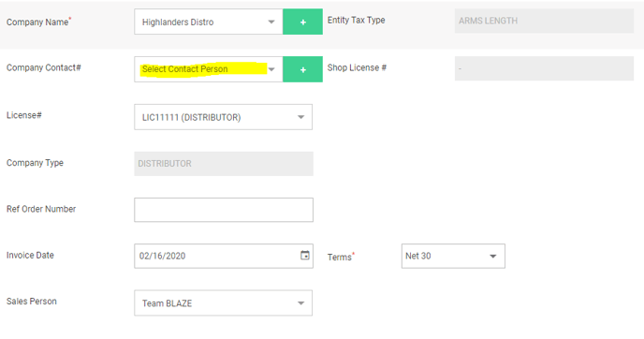644x339 pixels.
Task: Add a new company contact with the plus button
Action: tap(302, 69)
